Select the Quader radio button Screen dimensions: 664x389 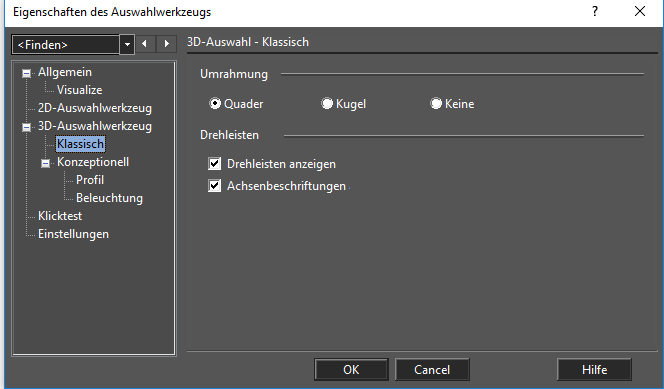tap(215, 104)
